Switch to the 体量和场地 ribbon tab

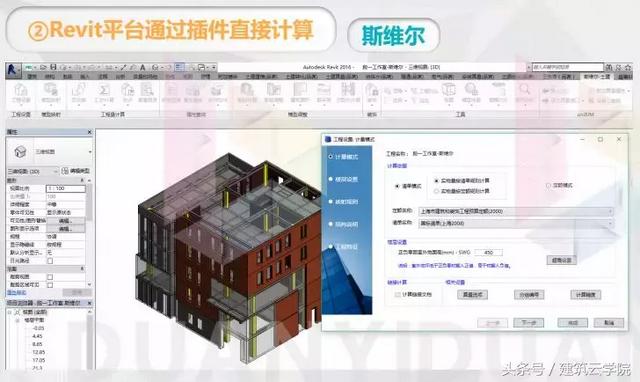click(x=145, y=76)
